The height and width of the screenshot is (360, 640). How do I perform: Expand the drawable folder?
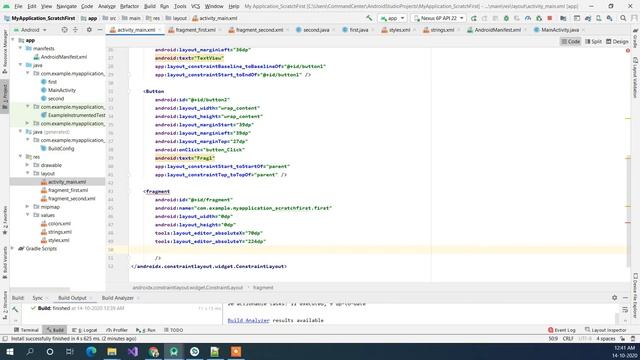[28, 165]
